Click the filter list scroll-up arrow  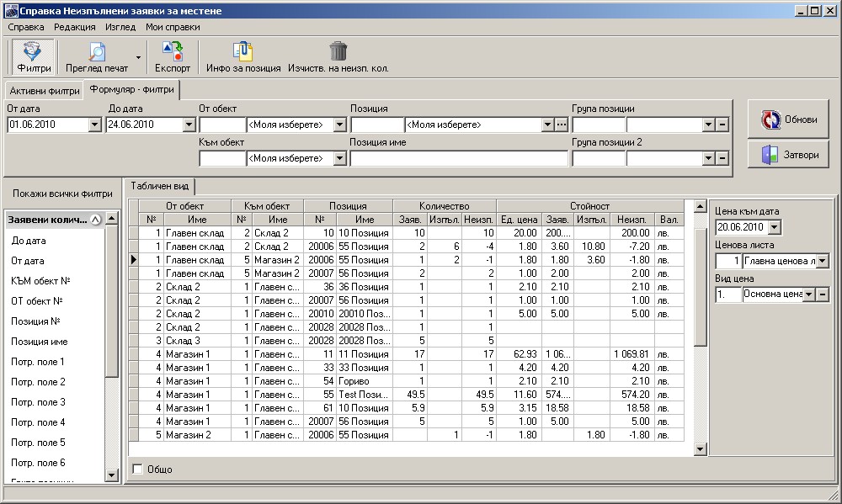point(112,218)
